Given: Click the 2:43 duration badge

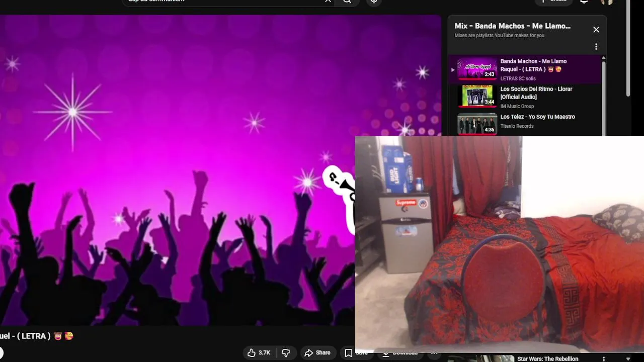Looking at the screenshot, I should tap(489, 74).
